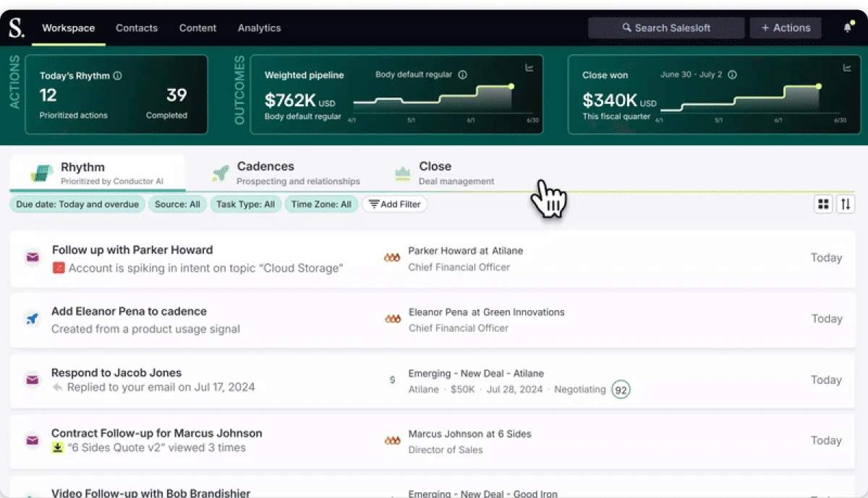Image resolution: width=868 pixels, height=498 pixels.
Task: Click email icon for Parker Howard task
Action: click(32, 257)
